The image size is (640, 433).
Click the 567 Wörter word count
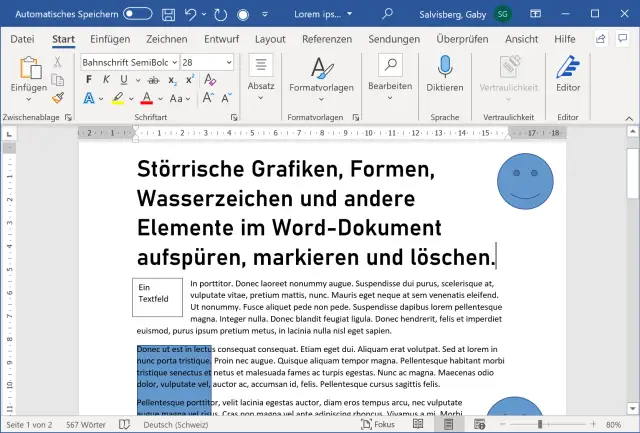pyautogui.click(x=87, y=424)
